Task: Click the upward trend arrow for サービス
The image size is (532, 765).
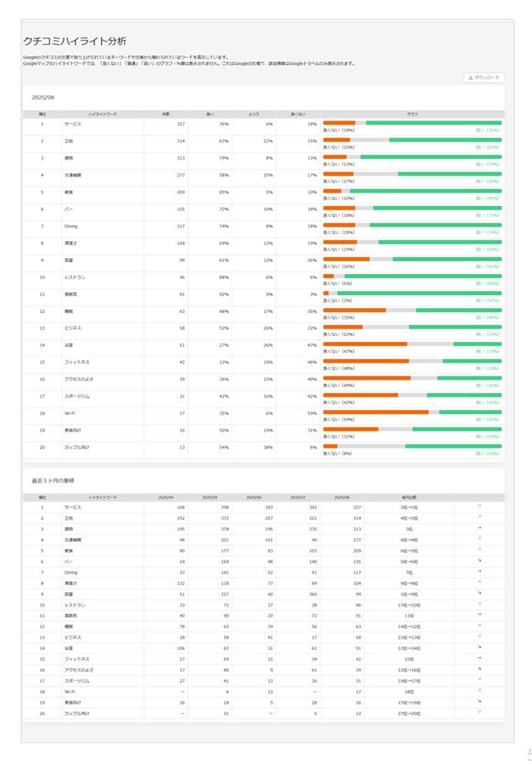Action: 479,507
